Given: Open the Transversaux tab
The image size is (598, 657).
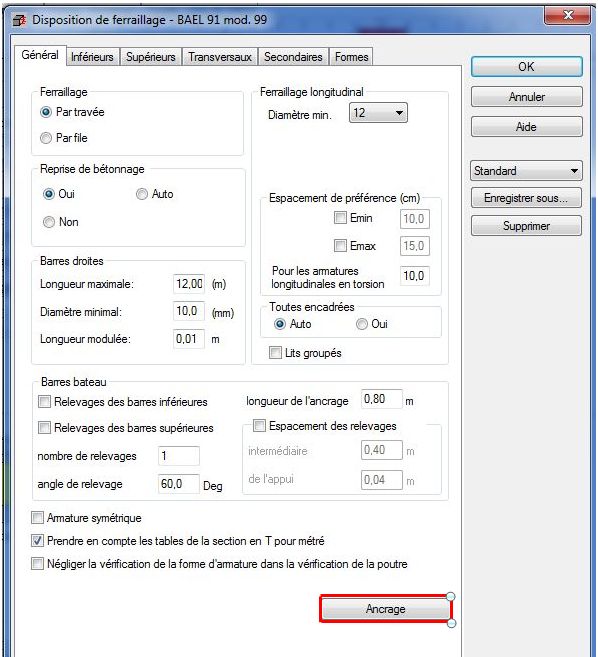Looking at the screenshot, I should (x=220, y=57).
